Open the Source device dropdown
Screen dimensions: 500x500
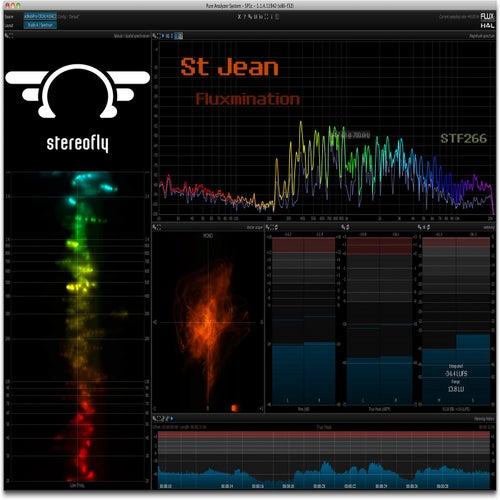(x=40, y=16)
